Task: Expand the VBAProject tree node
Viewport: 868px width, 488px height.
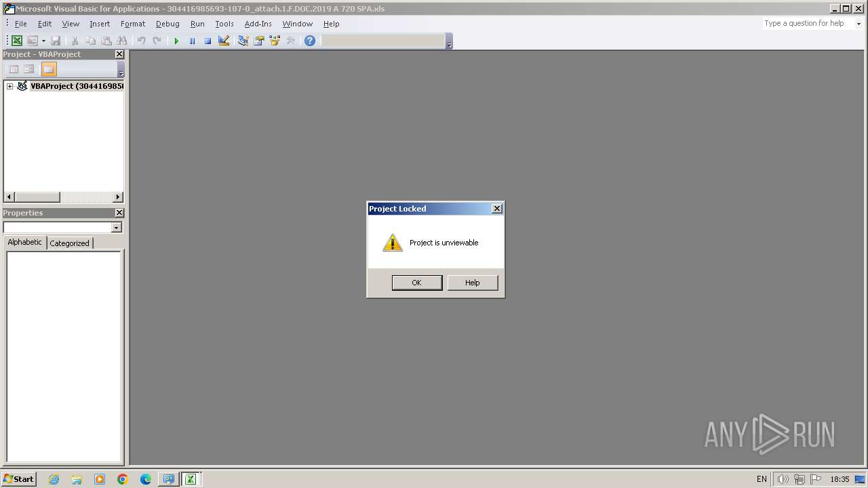Action: point(9,86)
